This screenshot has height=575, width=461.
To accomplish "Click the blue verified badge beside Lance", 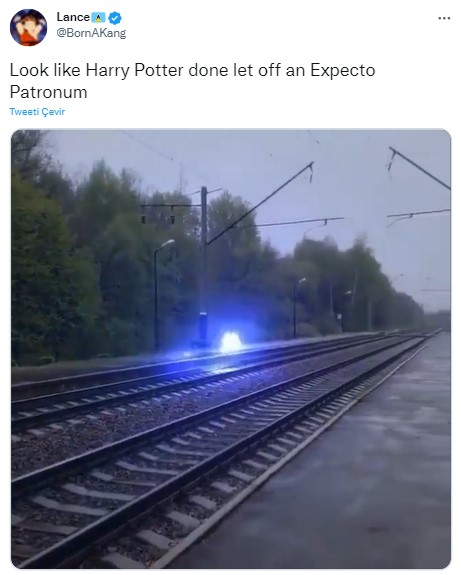I will point(115,17).
